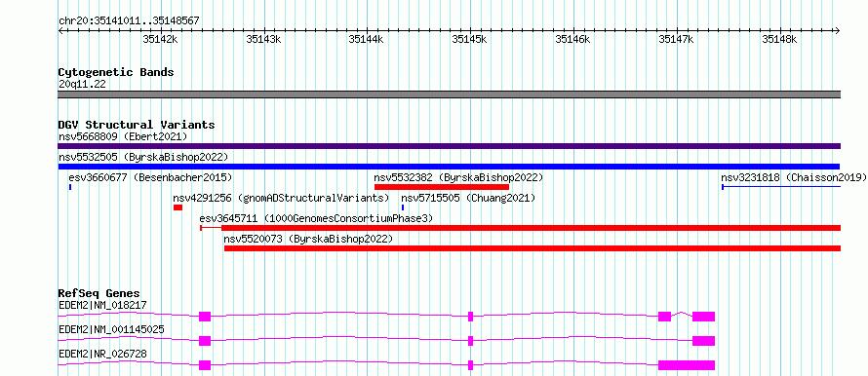The width and height of the screenshot is (868, 376).
Task: Select the DGV Structural Variants track title
Action: click(137, 125)
